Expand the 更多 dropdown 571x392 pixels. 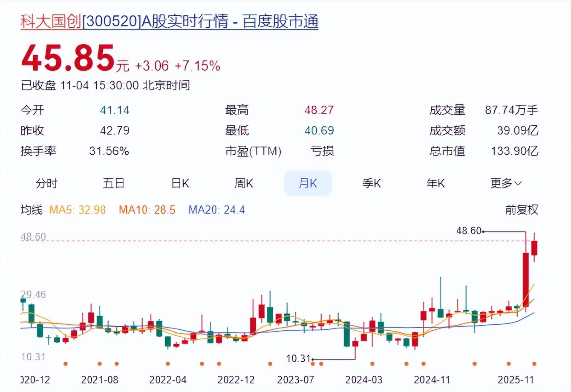coord(506,183)
